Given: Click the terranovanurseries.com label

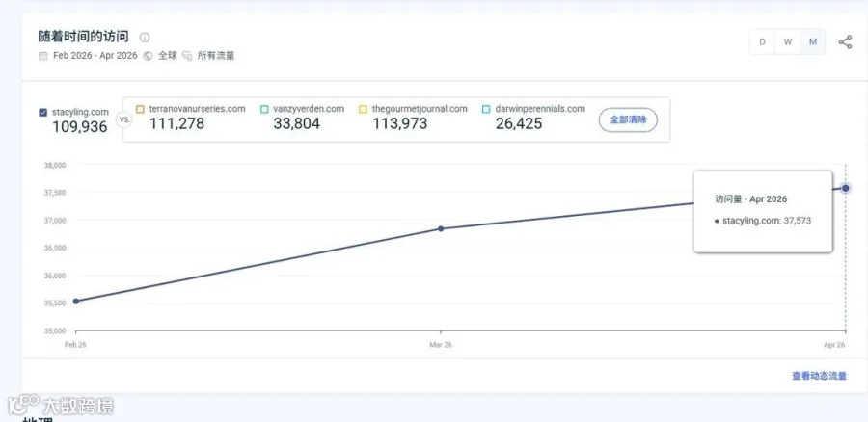Looking at the screenshot, I should click(197, 109).
